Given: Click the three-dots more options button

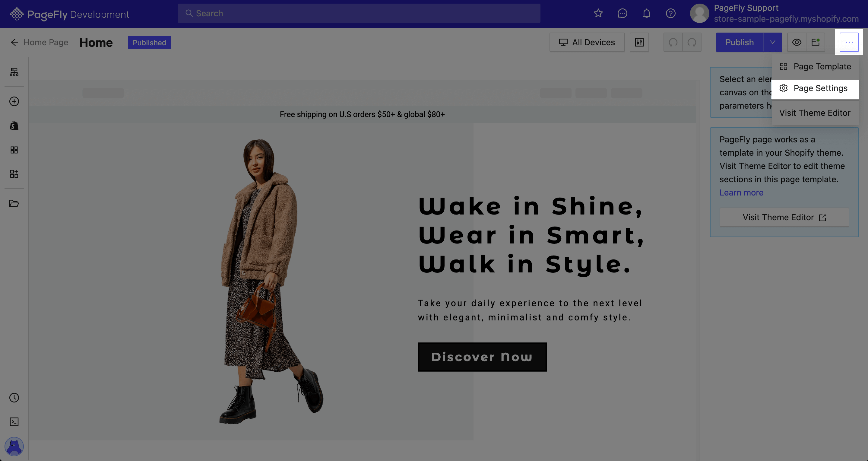Looking at the screenshot, I should point(849,43).
